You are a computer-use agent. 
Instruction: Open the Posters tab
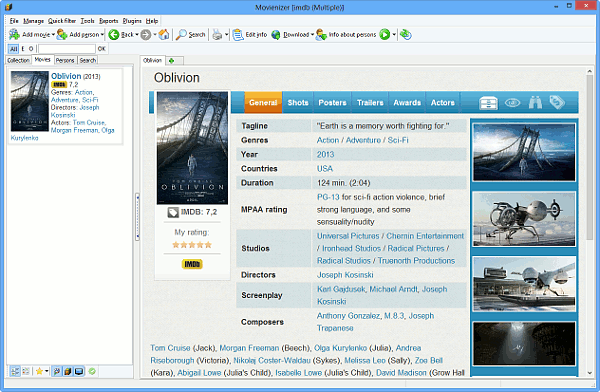[x=332, y=103]
